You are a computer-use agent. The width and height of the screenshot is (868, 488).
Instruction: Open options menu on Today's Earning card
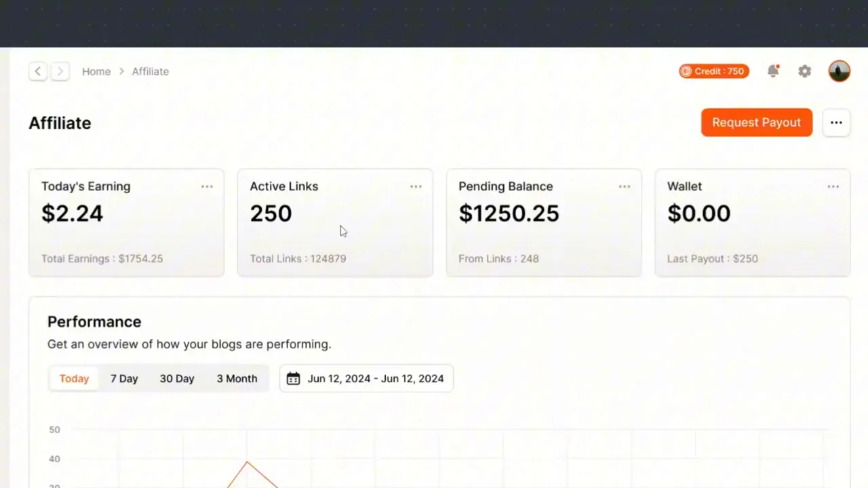pos(207,186)
